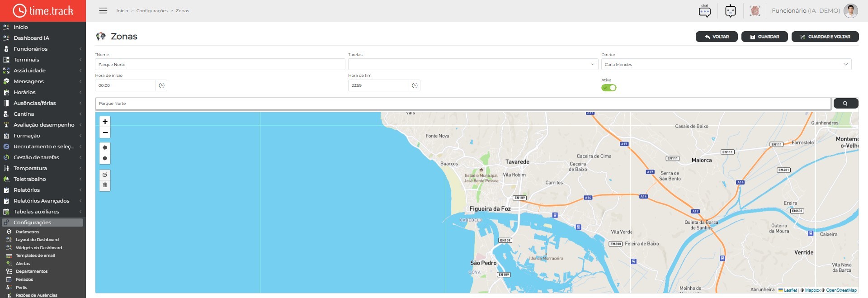Open the fingerprint icon in header

point(755,11)
